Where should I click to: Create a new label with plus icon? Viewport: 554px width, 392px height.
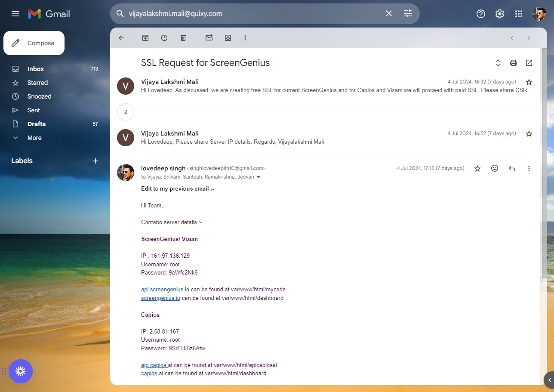(x=95, y=161)
